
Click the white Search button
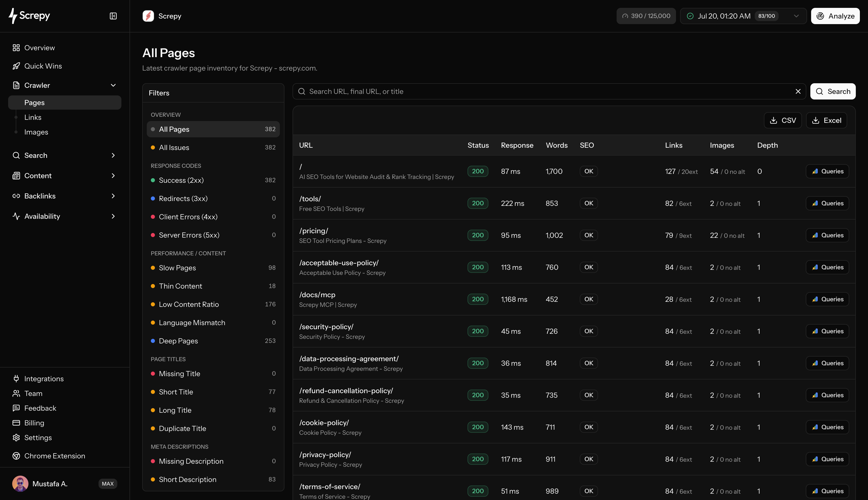(833, 91)
